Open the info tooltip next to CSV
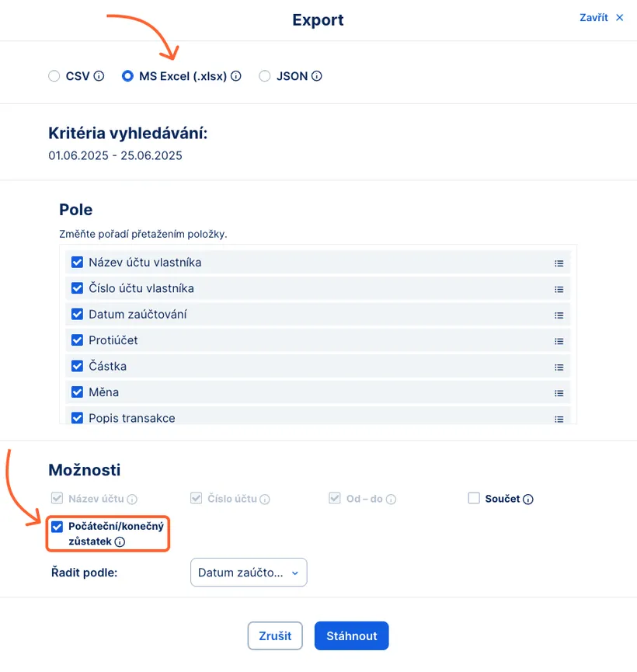The image size is (637, 672). coord(97,75)
